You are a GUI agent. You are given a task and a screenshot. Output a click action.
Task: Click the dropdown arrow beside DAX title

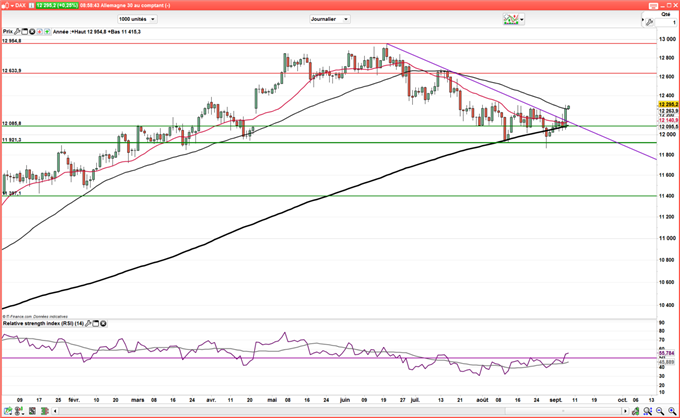click(12, 6)
